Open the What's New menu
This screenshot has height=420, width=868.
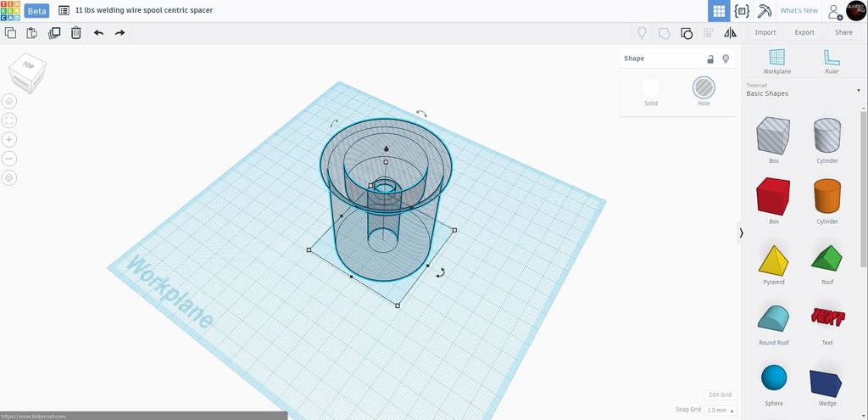click(x=798, y=11)
